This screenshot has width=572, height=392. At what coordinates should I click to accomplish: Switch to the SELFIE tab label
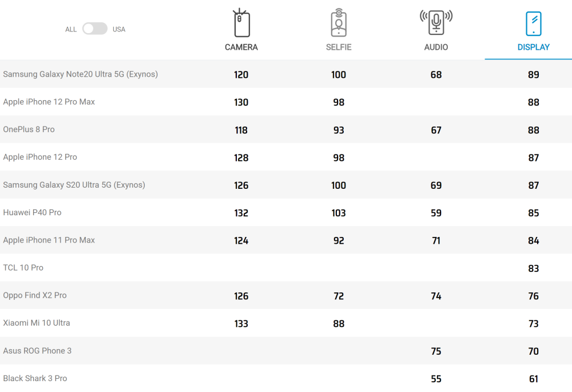[x=339, y=47]
